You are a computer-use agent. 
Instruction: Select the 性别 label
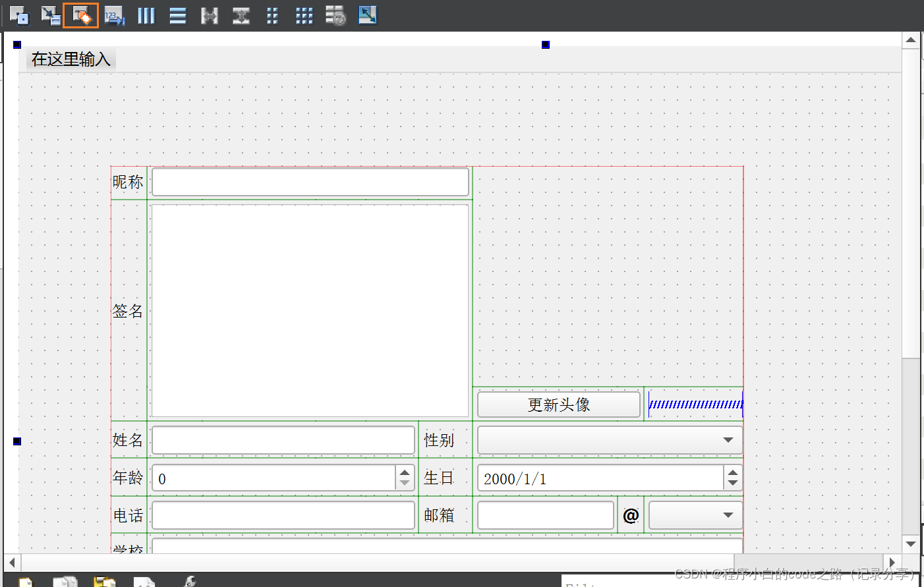click(439, 440)
